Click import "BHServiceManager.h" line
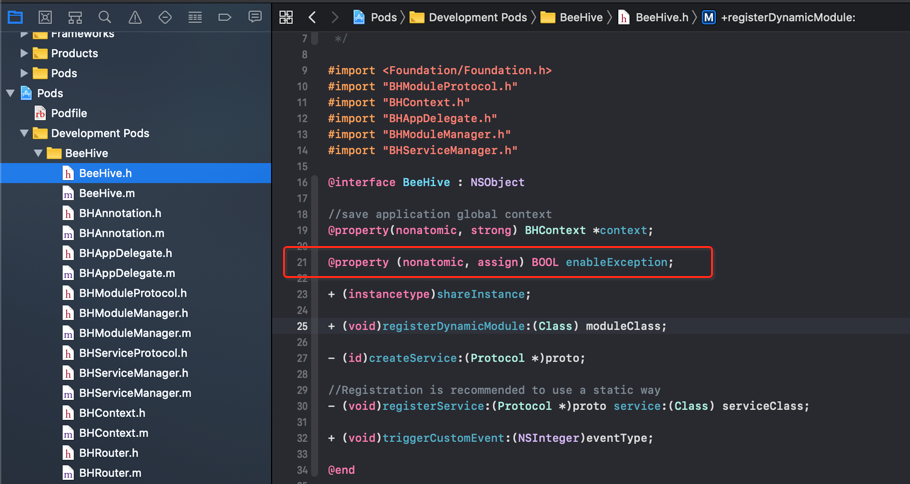This screenshot has width=910, height=484. 422,150
